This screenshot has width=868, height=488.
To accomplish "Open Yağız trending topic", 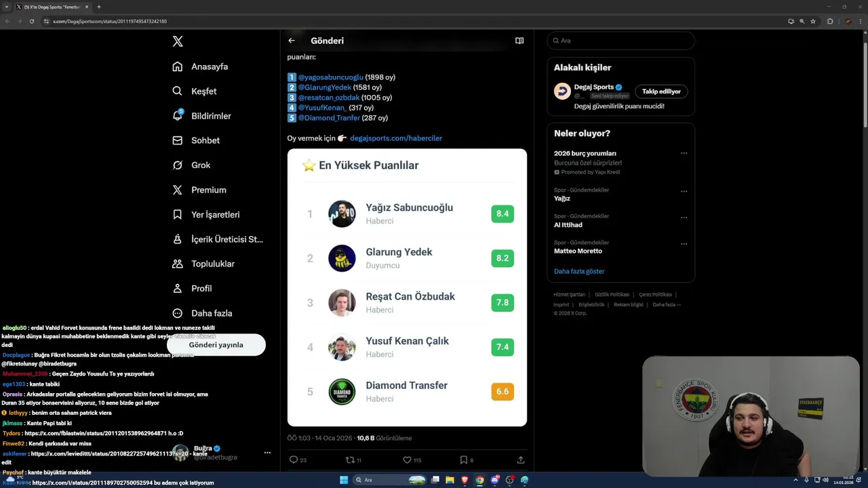I will pos(562,199).
